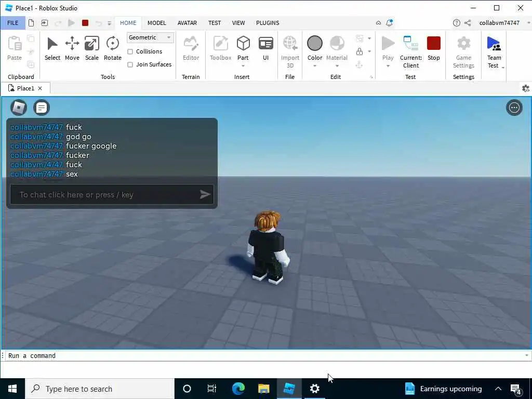Click the open-from-file icon in quick access bar
The image size is (532, 399).
[x=45, y=23]
